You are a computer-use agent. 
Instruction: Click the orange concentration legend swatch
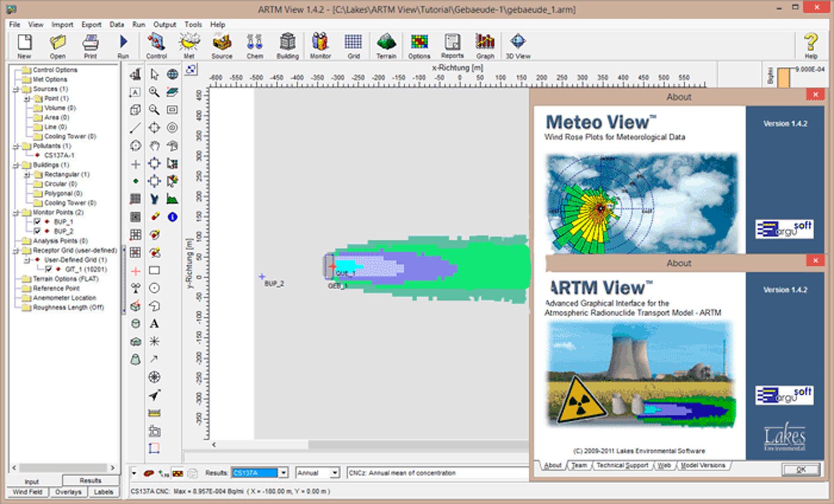pos(784,78)
